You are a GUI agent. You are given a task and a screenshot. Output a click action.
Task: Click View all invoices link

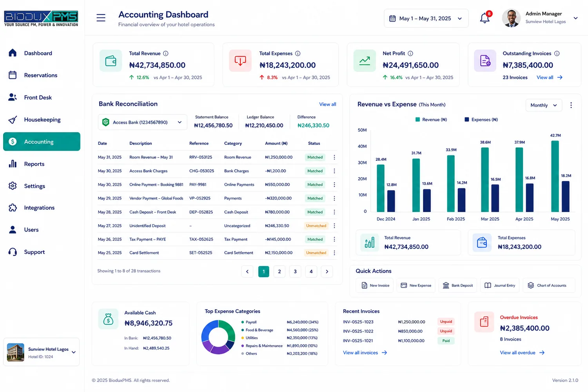tap(365, 353)
